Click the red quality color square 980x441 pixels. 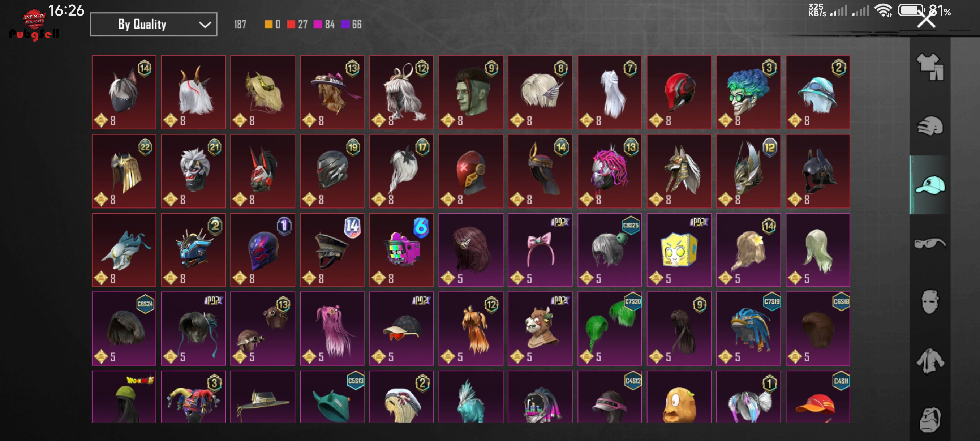click(291, 24)
